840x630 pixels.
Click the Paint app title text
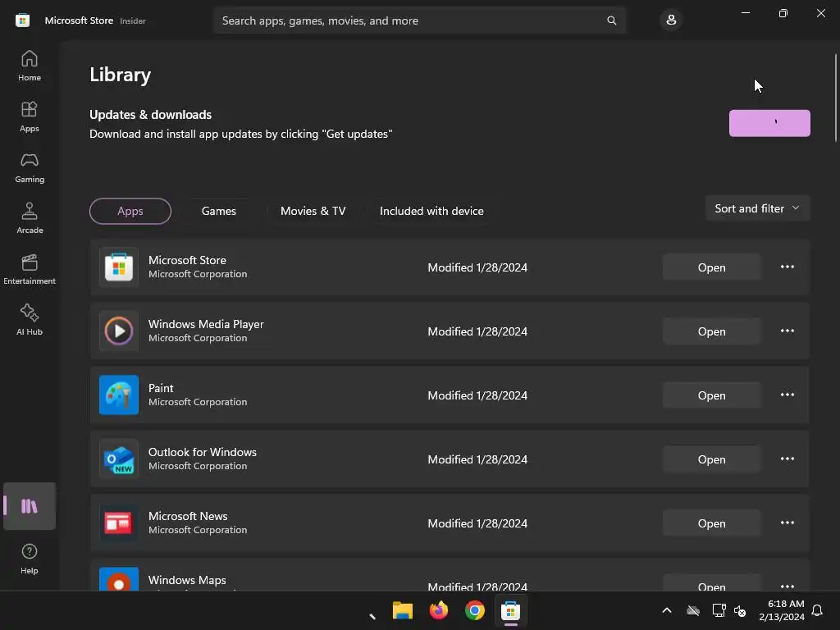(161, 388)
